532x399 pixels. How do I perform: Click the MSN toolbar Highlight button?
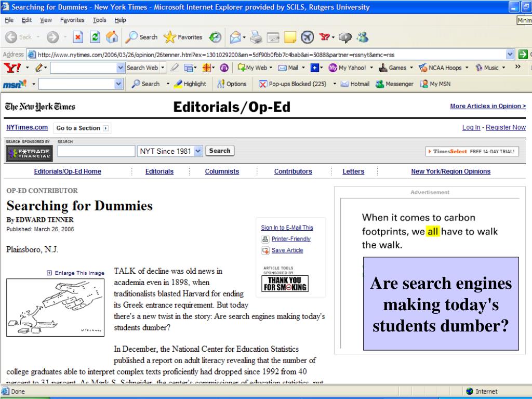[190, 84]
